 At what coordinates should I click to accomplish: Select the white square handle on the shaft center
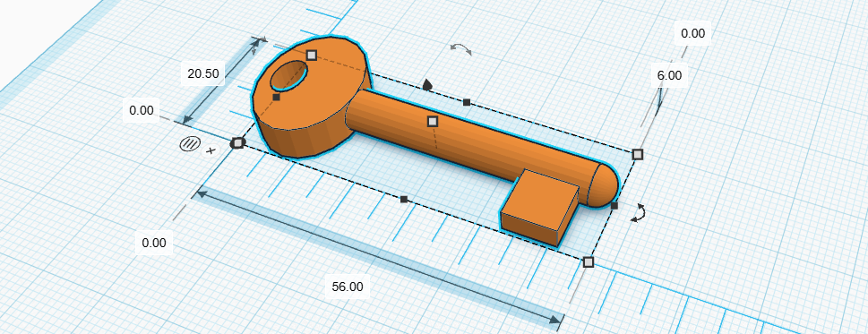(433, 121)
